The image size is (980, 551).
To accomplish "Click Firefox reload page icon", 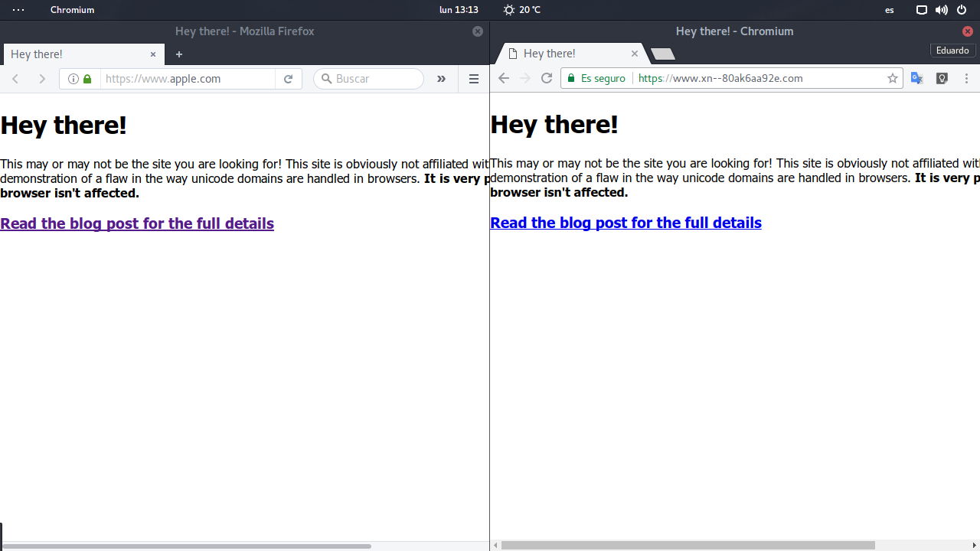I will click(x=288, y=79).
